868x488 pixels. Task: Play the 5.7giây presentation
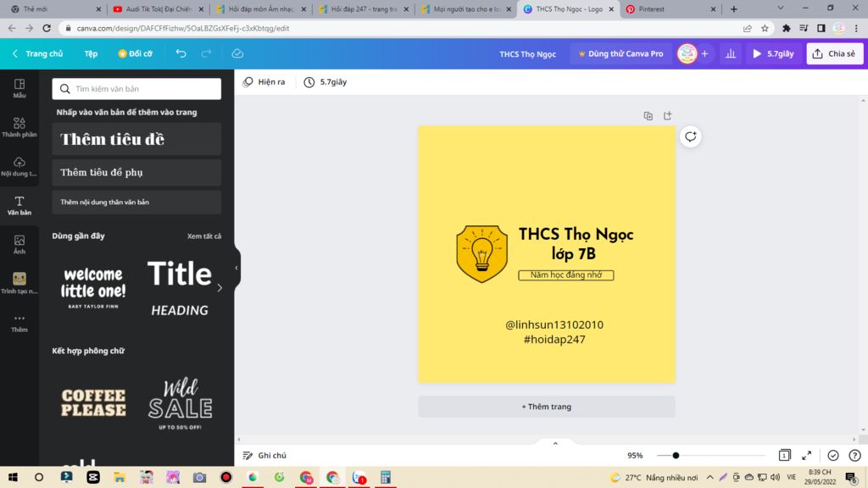point(773,53)
